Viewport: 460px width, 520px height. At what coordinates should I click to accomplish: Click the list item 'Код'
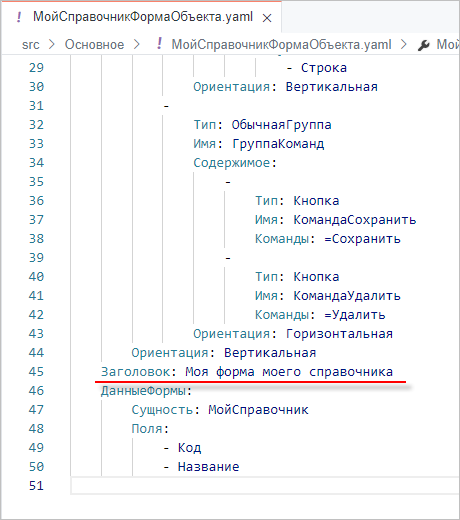tap(189, 448)
